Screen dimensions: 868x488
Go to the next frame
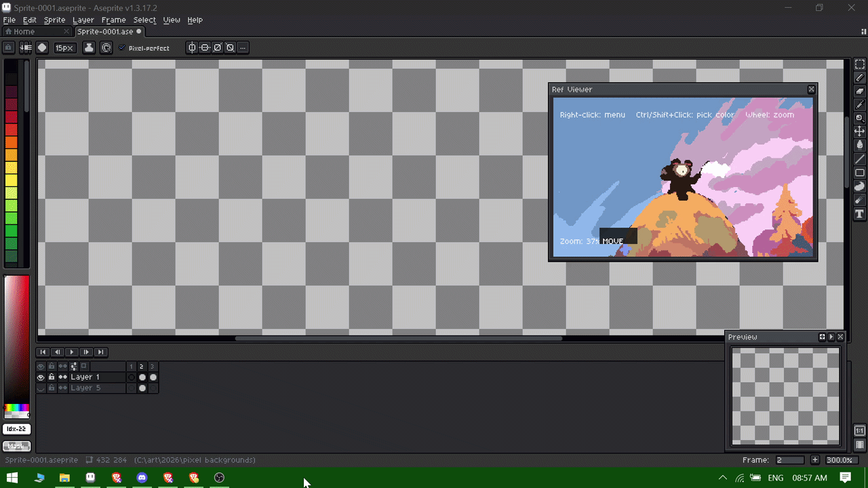pyautogui.click(x=86, y=352)
